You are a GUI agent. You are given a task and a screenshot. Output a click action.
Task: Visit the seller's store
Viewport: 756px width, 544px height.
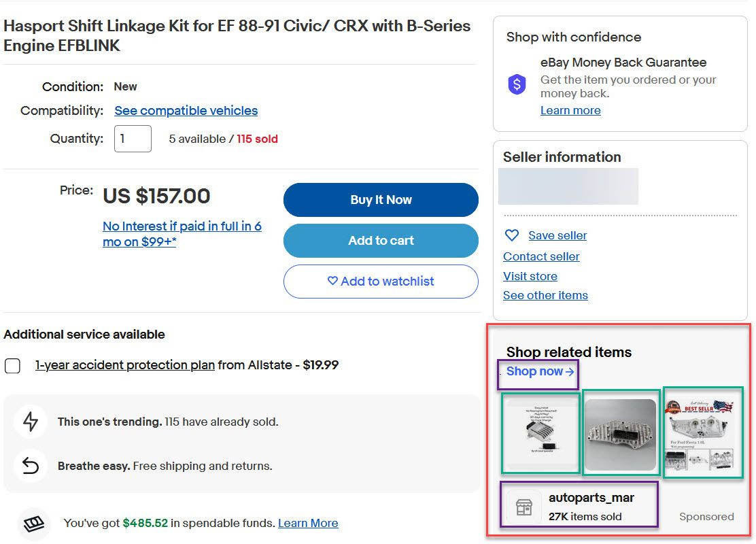(530, 276)
